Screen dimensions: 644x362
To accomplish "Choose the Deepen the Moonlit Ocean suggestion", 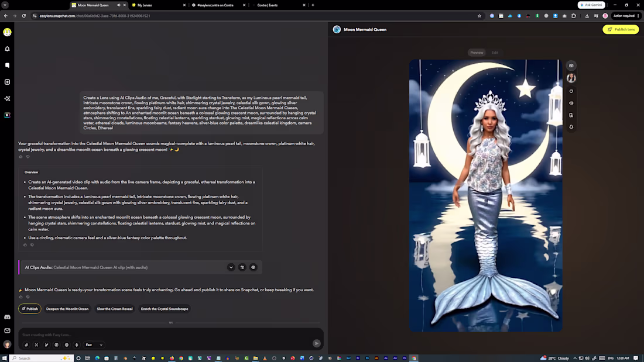I will click(x=67, y=309).
